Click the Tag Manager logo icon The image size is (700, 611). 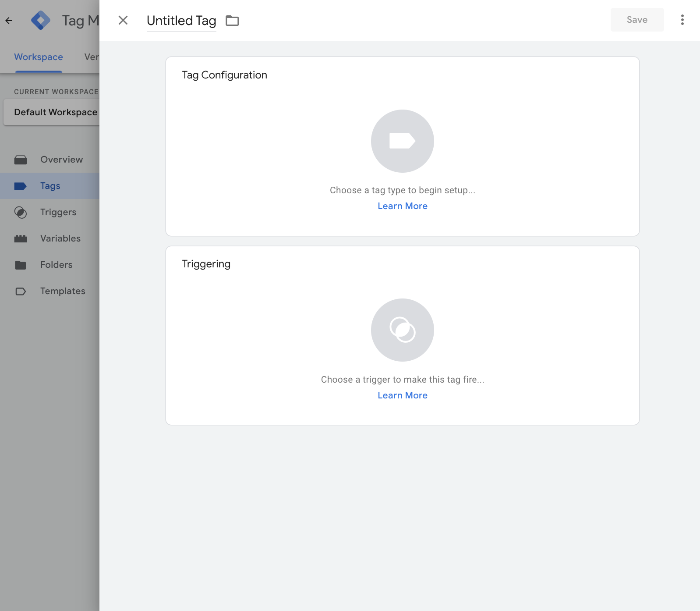click(41, 20)
